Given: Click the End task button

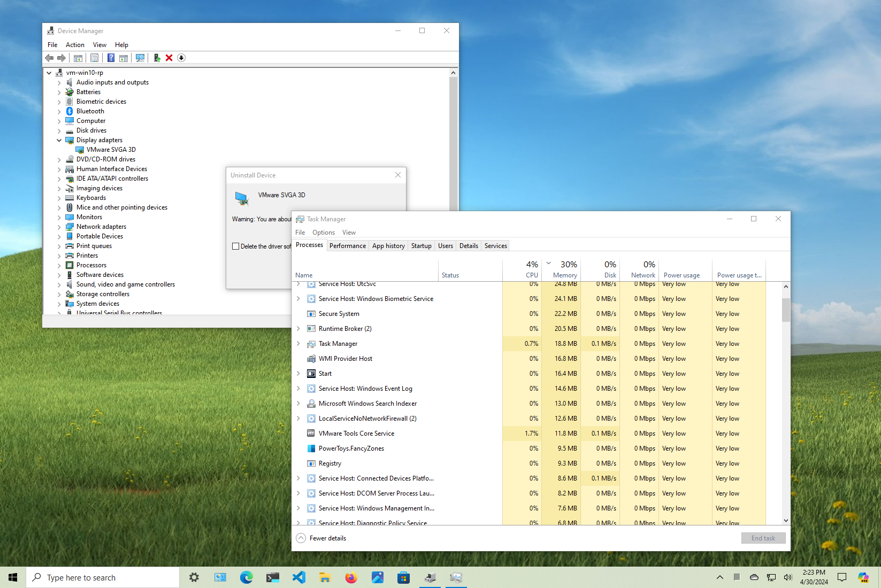Looking at the screenshot, I should point(763,538).
